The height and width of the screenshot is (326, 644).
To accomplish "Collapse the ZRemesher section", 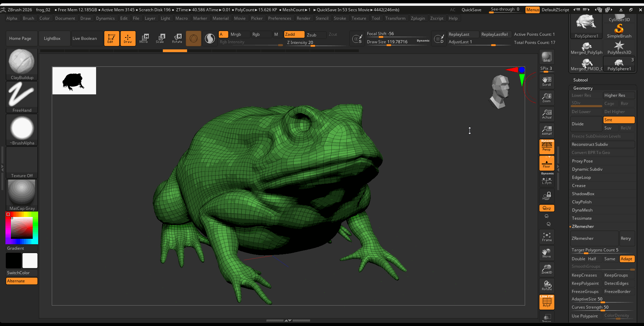I will 583,227.
